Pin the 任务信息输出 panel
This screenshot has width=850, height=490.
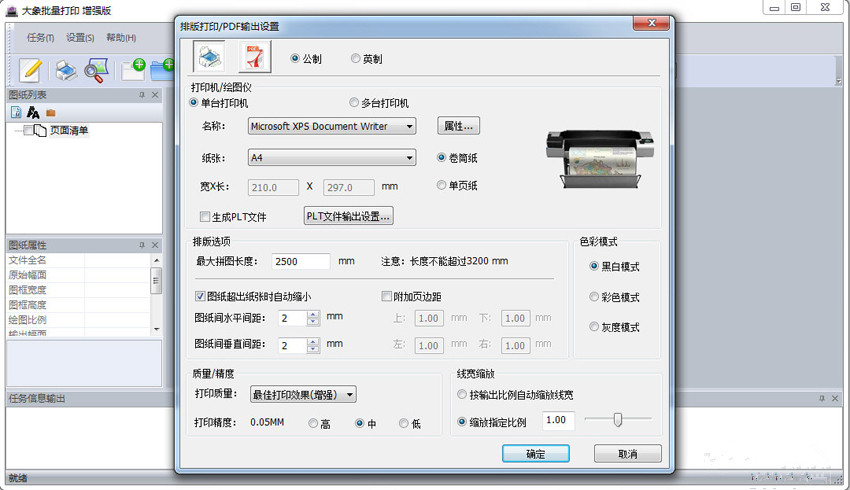(822, 398)
